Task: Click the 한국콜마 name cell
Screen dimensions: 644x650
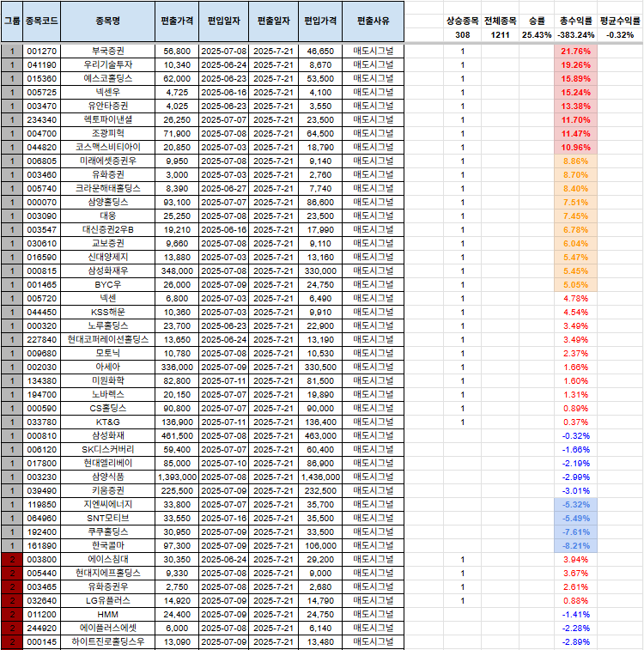Action: [x=107, y=545]
